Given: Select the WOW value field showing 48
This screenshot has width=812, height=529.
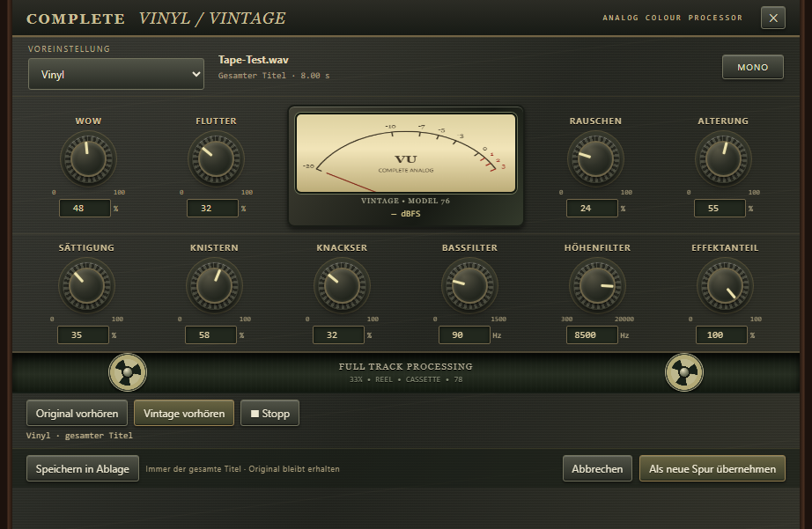Looking at the screenshot, I should [85, 208].
